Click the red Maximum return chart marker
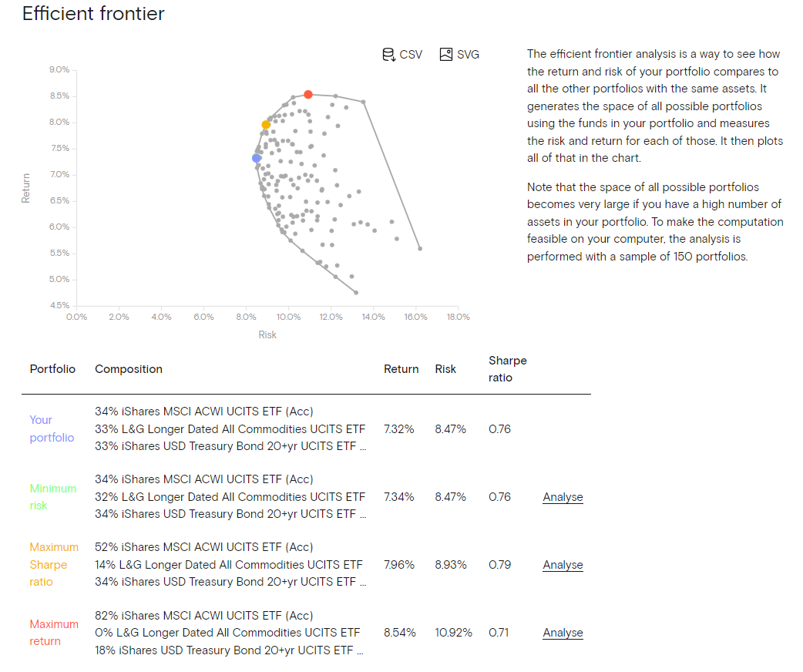The width and height of the screenshot is (803, 672). pyautogui.click(x=308, y=94)
